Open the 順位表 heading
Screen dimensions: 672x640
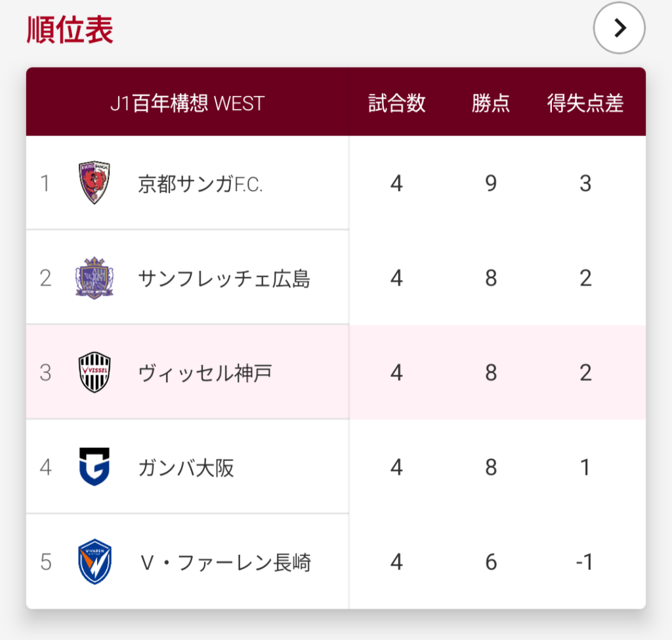(x=70, y=30)
